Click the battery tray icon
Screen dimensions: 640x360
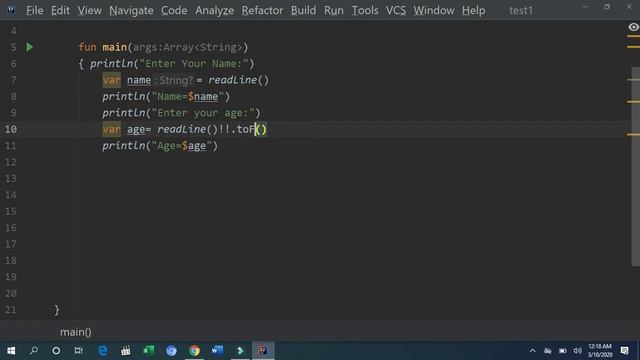(562, 351)
